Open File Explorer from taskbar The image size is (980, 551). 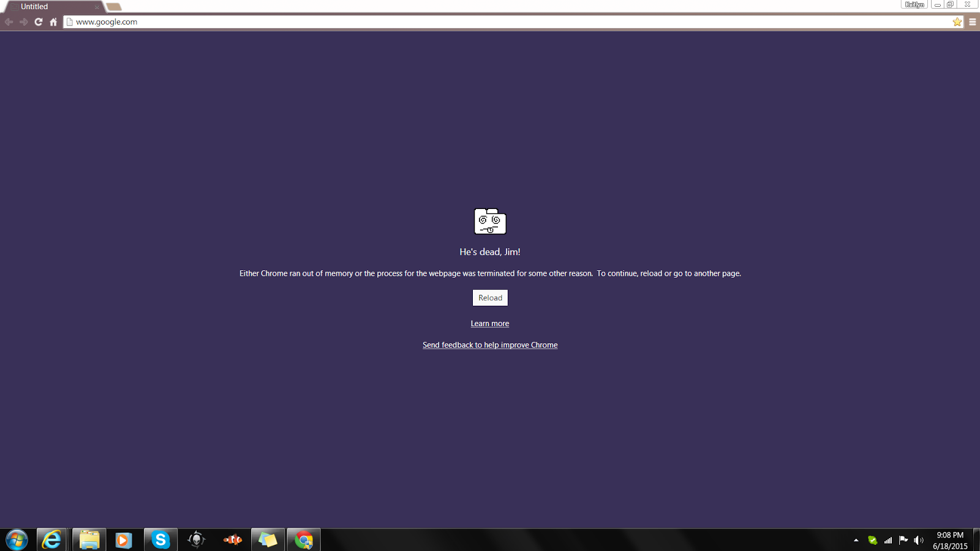click(x=89, y=540)
